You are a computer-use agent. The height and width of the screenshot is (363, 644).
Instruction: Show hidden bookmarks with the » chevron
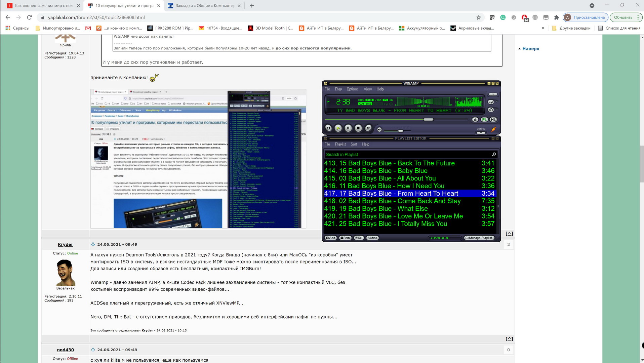pyautogui.click(x=543, y=28)
